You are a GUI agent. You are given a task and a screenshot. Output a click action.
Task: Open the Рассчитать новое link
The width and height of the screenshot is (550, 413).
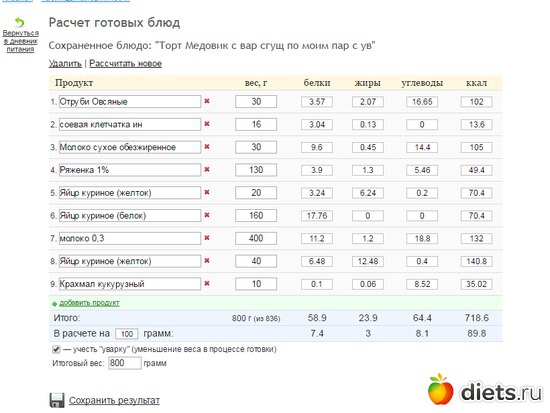[x=126, y=64]
